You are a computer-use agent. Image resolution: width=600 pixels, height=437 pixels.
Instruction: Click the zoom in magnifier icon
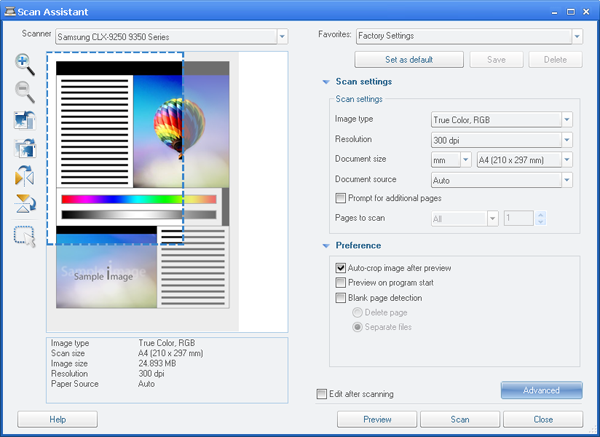coord(25,63)
